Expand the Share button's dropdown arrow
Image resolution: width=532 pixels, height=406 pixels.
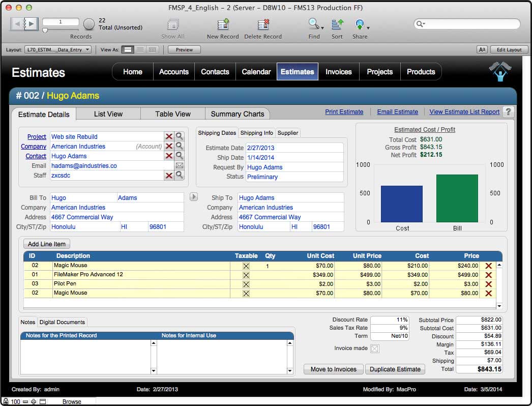[x=368, y=28]
